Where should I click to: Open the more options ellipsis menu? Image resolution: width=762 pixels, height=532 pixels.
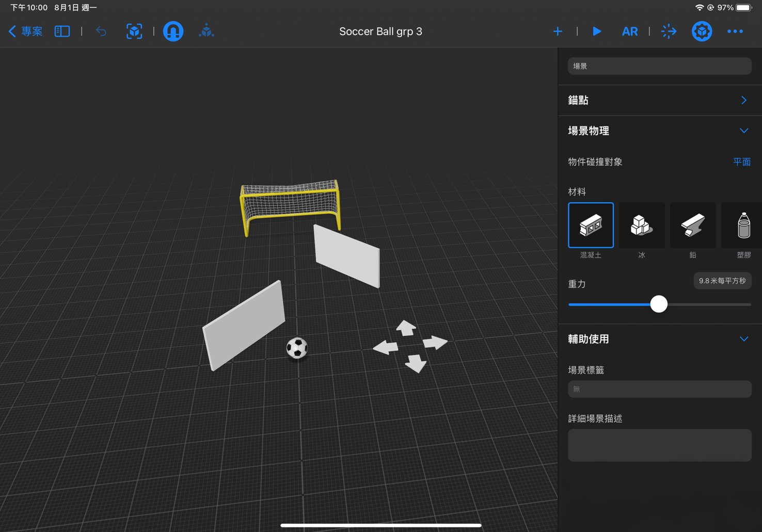click(x=735, y=31)
